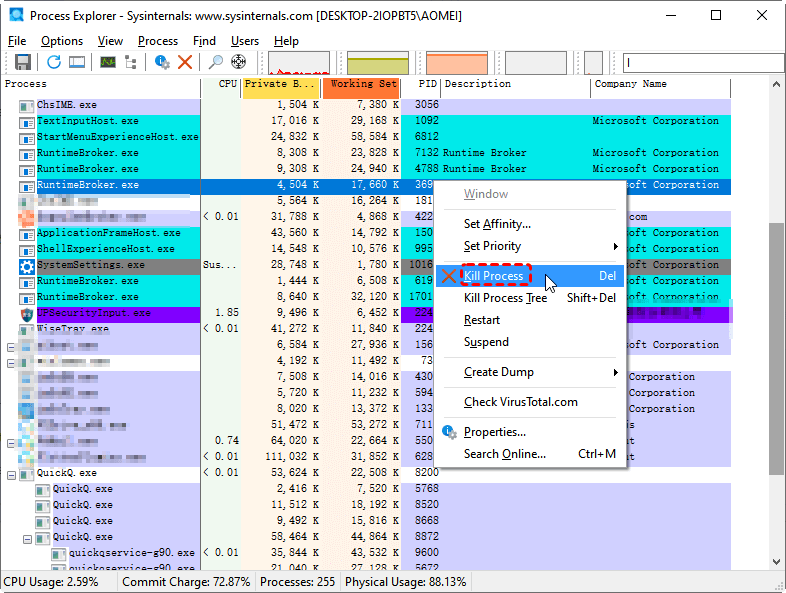Open the File menu
This screenshot has width=786, height=593.
[17, 41]
